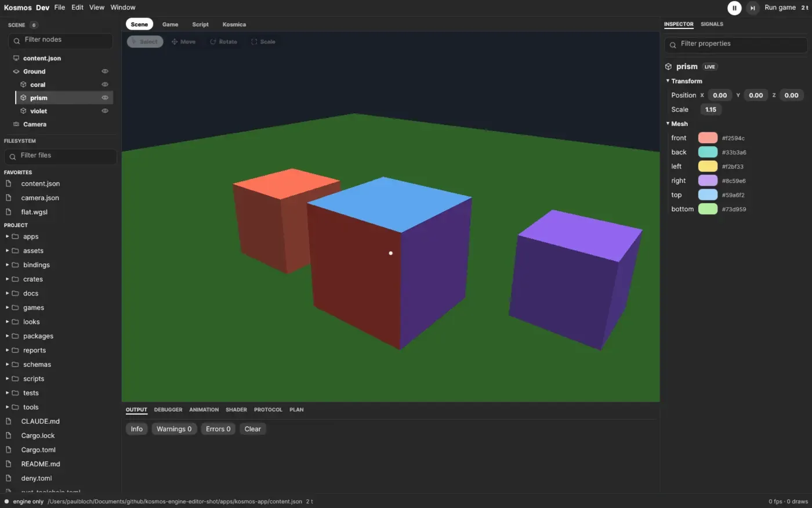Click the Filter nodes input field

pyautogui.click(x=60, y=41)
